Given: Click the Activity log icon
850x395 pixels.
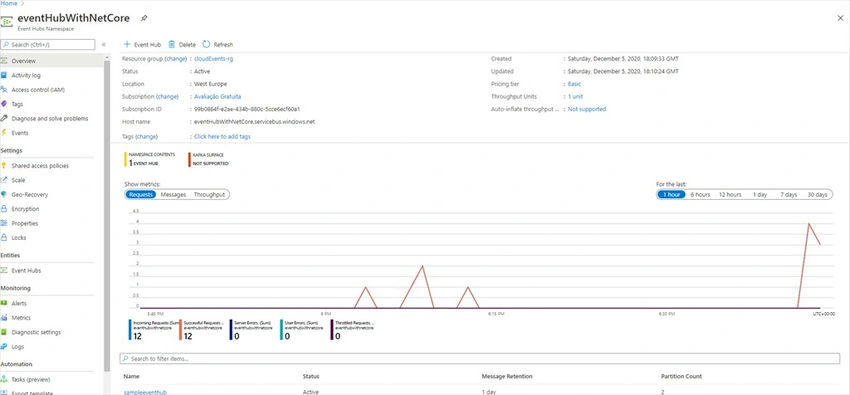Looking at the screenshot, I should pyautogui.click(x=4, y=75).
